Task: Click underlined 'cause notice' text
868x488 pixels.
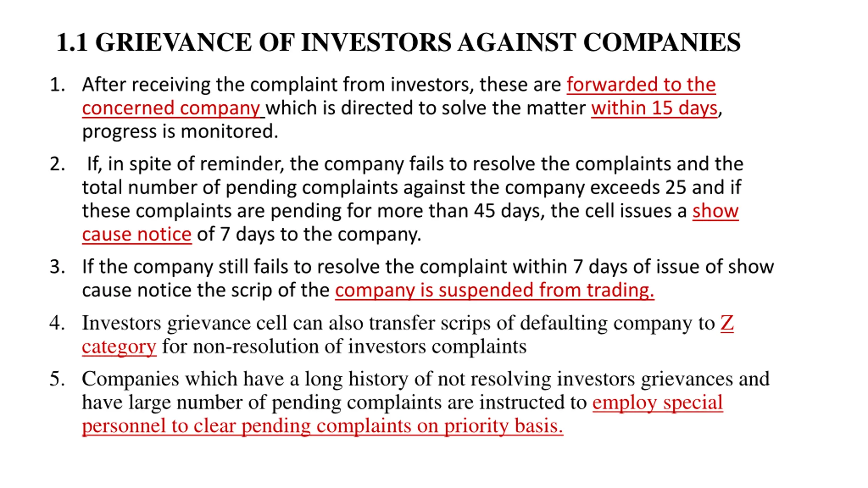Action: pyautogui.click(x=137, y=235)
